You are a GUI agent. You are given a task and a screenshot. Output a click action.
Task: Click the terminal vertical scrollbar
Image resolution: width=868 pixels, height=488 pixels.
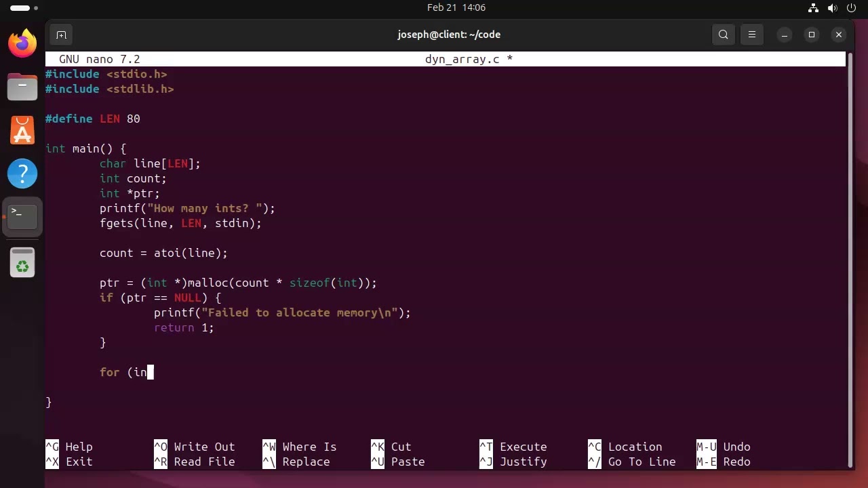click(x=850, y=261)
